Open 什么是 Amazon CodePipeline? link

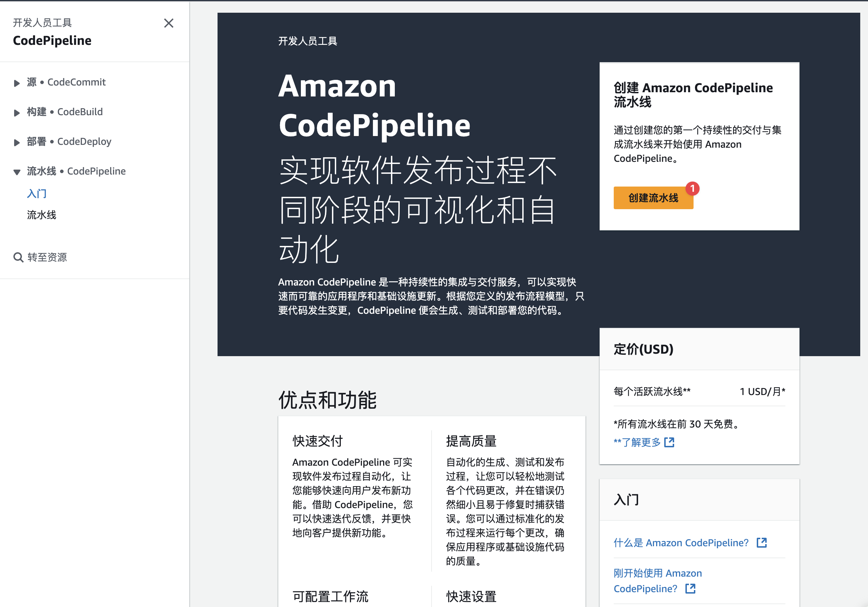click(x=680, y=543)
